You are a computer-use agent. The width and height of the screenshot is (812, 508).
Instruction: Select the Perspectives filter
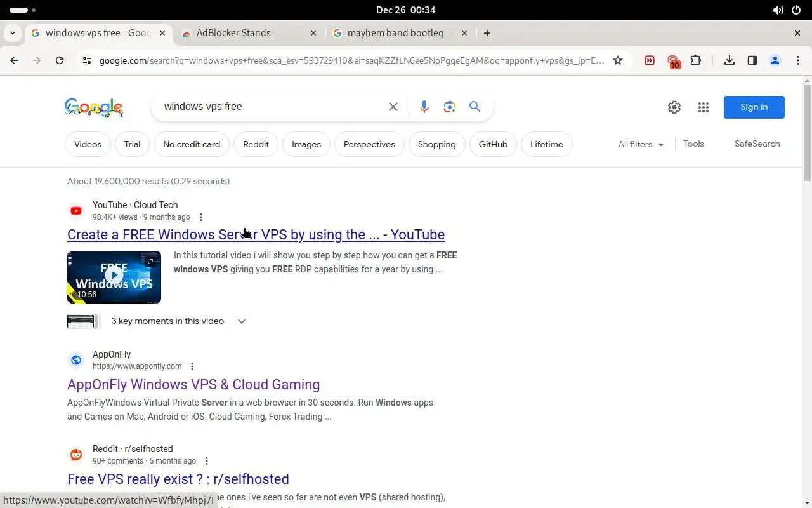(x=369, y=144)
